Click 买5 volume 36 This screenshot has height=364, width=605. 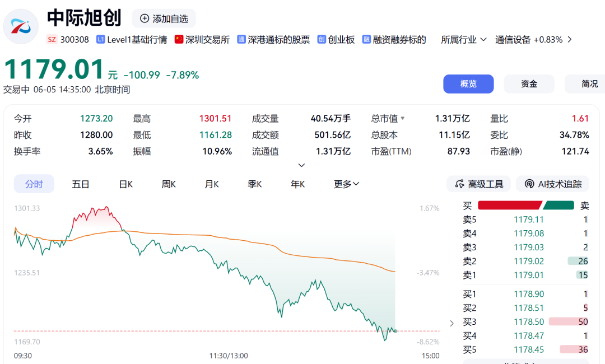[x=583, y=349]
